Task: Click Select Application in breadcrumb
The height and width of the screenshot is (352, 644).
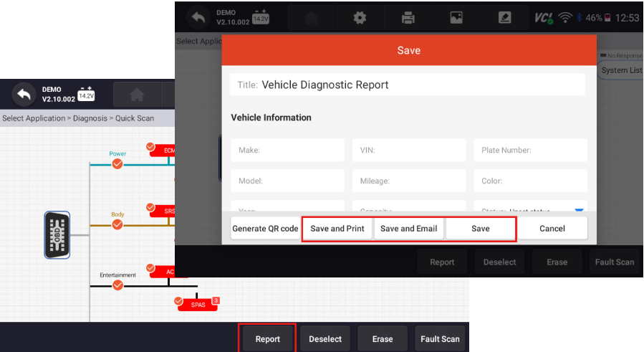Action: coord(34,118)
